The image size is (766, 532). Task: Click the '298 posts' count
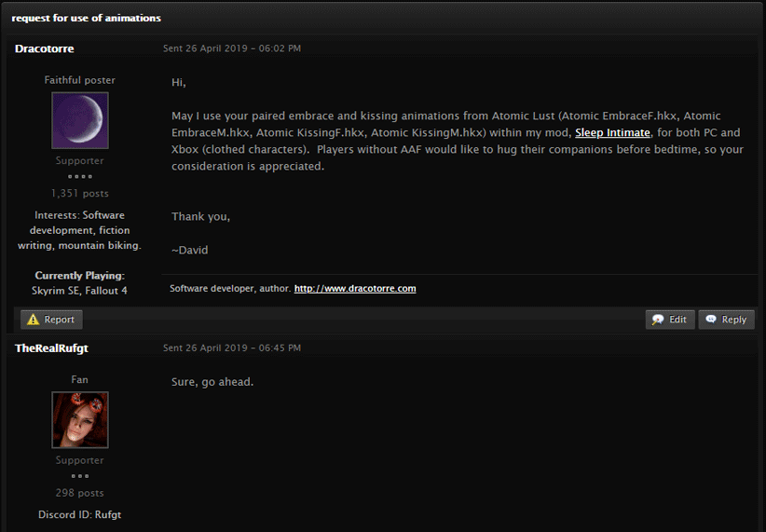coord(80,493)
